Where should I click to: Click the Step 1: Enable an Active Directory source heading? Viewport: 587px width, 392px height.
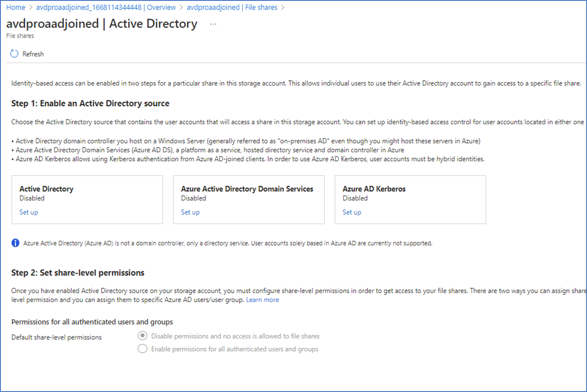tap(90, 104)
